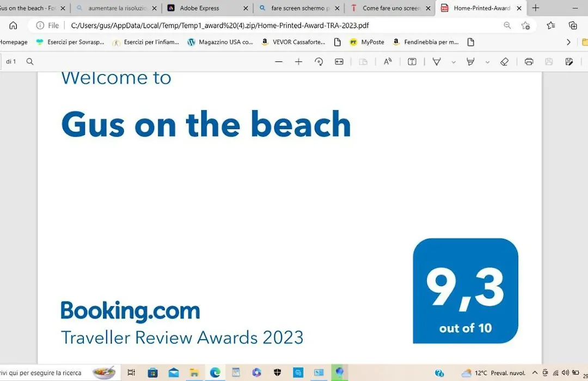Open the Homepage bookmark

(14, 42)
